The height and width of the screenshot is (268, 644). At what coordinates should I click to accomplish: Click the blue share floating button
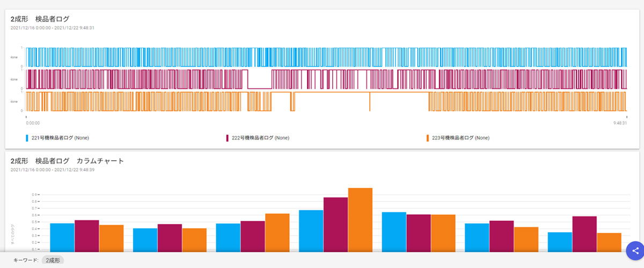635,250
